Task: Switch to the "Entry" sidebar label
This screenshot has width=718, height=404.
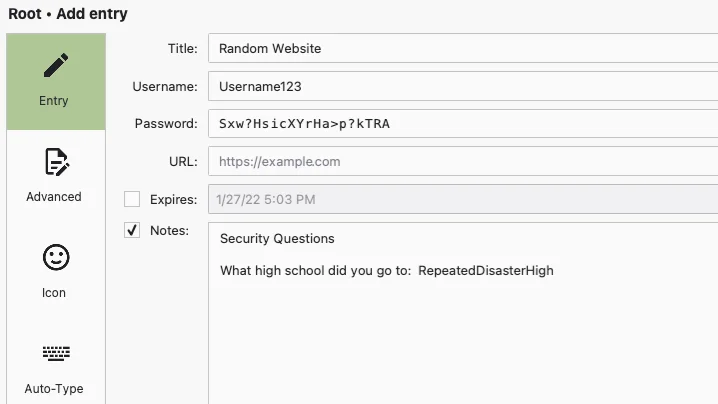Action: click(x=55, y=101)
